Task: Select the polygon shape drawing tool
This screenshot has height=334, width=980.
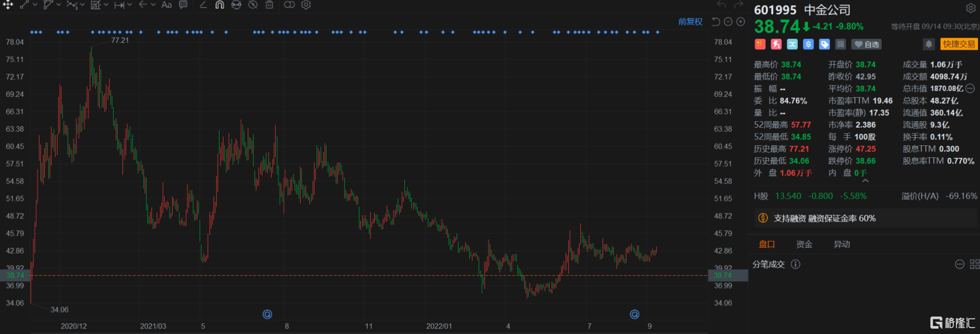Action: pos(47,5)
